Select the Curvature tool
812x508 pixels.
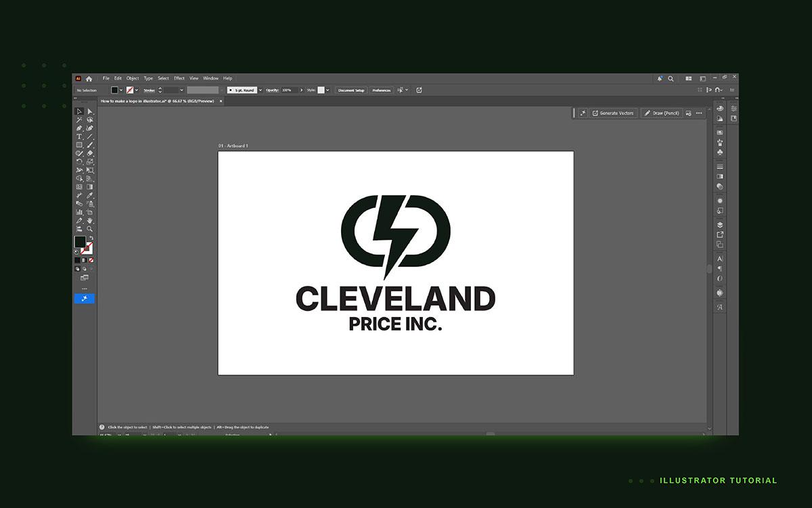click(90, 128)
